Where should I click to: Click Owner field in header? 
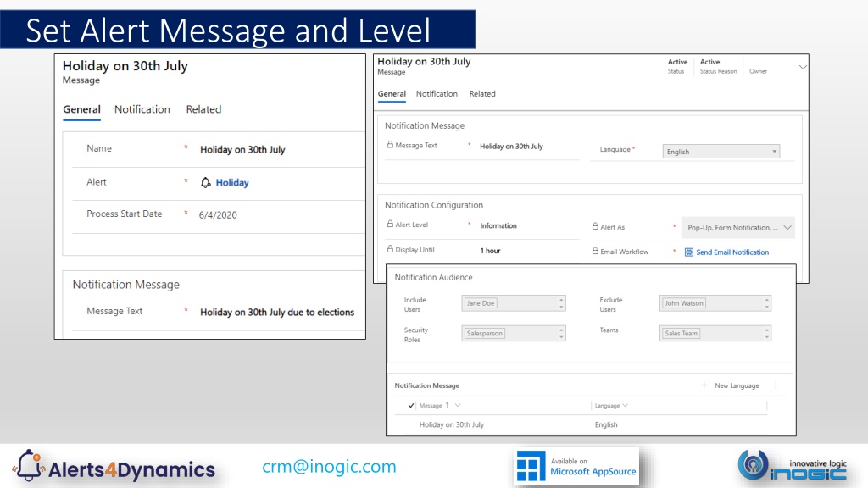[759, 71]
